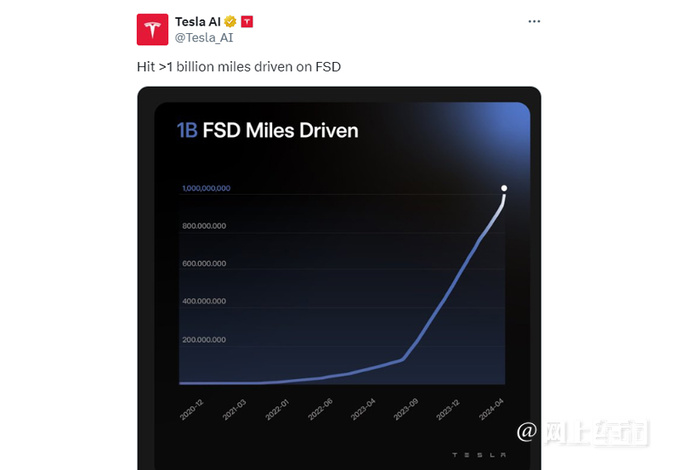680x470 pixels.
Task: Open the FSD Miles Driven chart image
Action: click(x=339, y=278)
